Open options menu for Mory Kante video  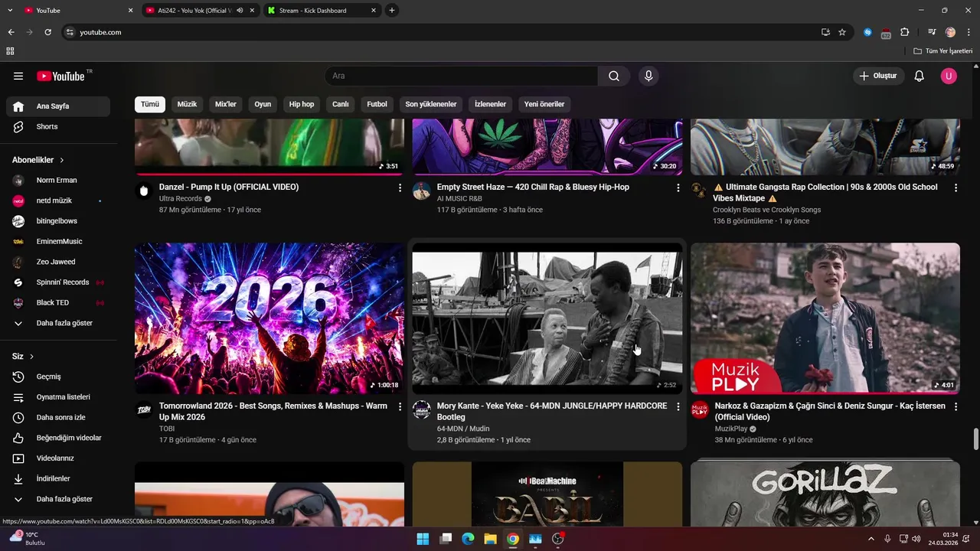click(678, 406)
